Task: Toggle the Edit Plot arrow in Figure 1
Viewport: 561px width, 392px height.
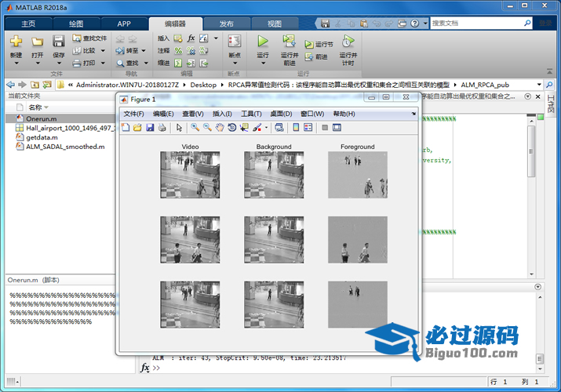Action: pyautogui.click(x=179, y=128)
